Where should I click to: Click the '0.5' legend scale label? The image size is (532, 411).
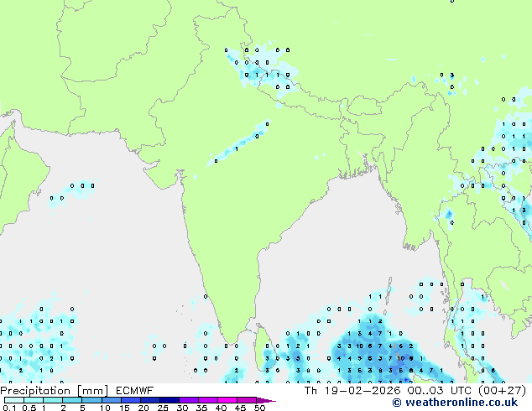click(x=29, y=408)
